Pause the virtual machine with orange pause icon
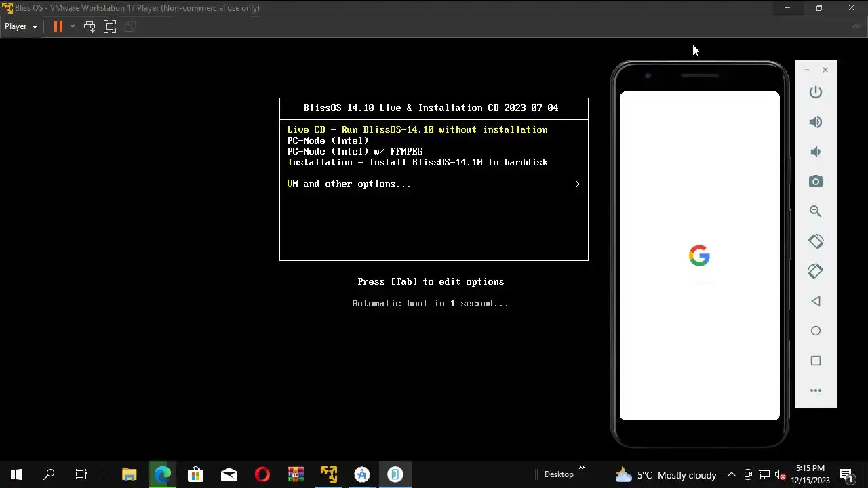The height and width of the screenshot is (488, 868). click(58, 26)
